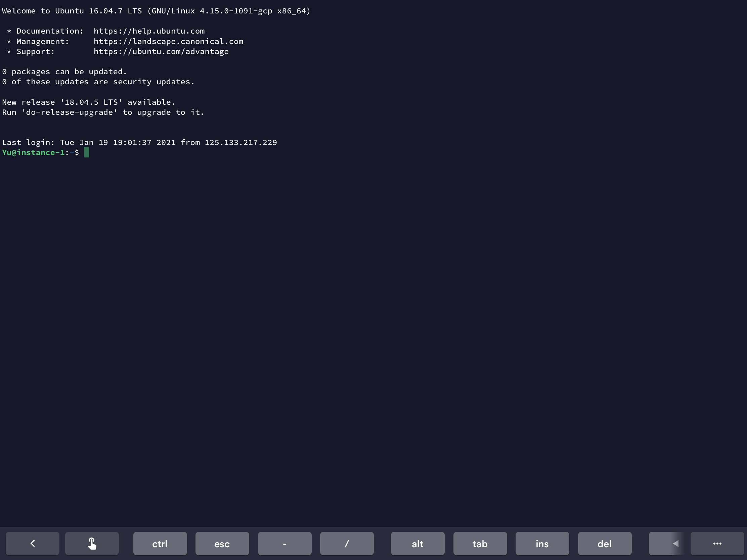Click the 125.133.217.229 IP address
The width and height of the screenshot is (747, 560).
point(240,142)
